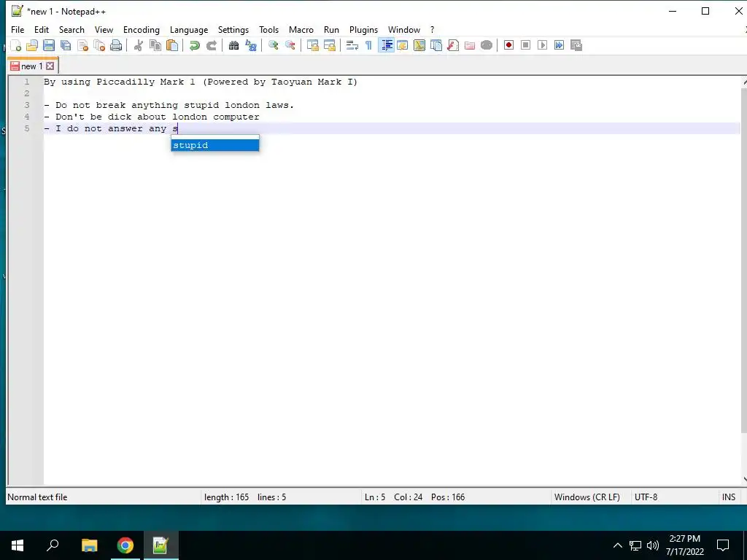Click the Save All toolbar icon

click(x=66, y=45)
